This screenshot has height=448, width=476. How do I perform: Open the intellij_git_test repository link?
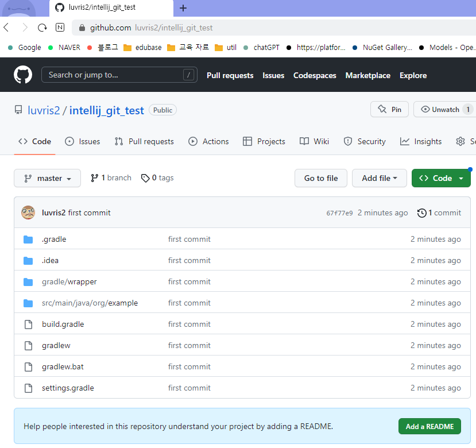point(107,110)
